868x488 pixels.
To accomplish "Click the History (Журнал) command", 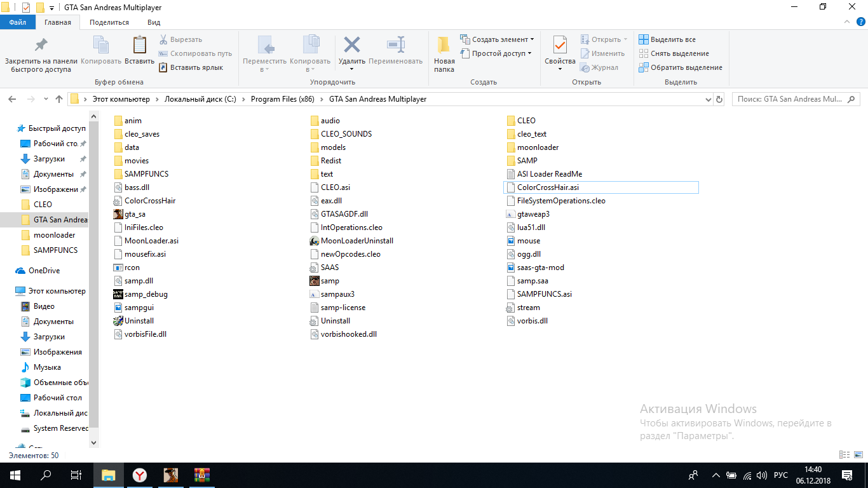I will click(x=599, y=67).
